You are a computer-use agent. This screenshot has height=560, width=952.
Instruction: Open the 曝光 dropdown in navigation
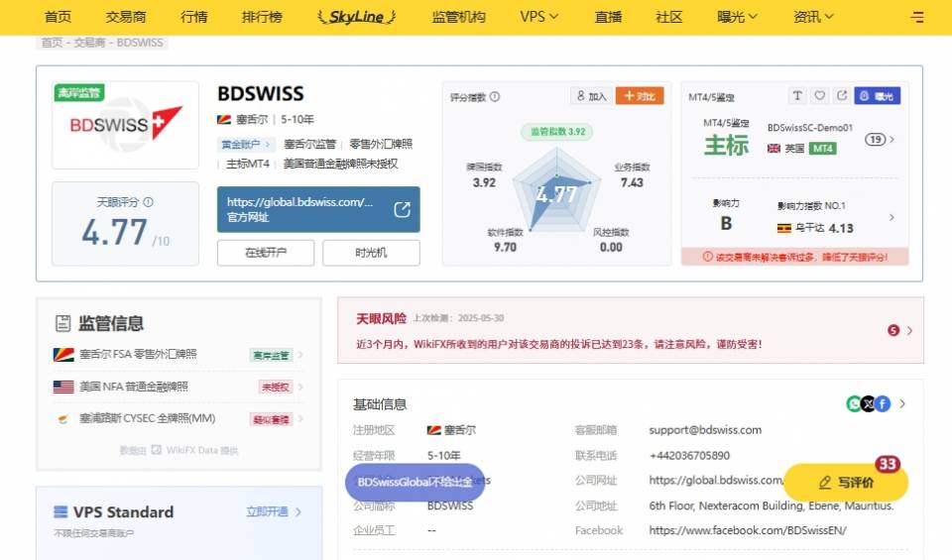[x=737, y=17]
